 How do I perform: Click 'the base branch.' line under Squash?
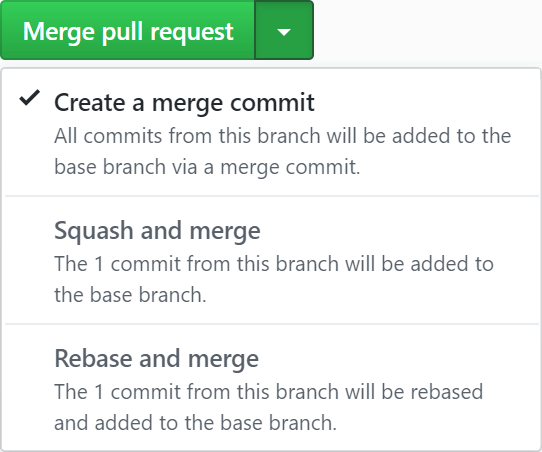[130, 295]
